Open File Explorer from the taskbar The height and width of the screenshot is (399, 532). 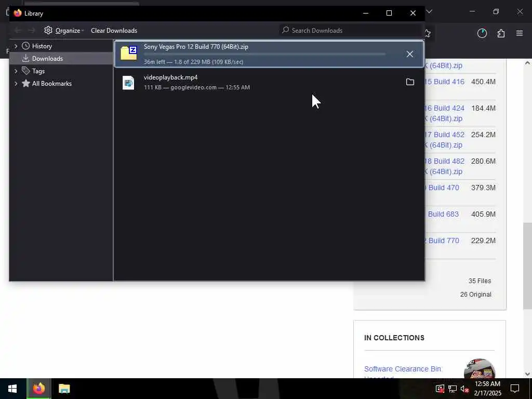[64, 389]
